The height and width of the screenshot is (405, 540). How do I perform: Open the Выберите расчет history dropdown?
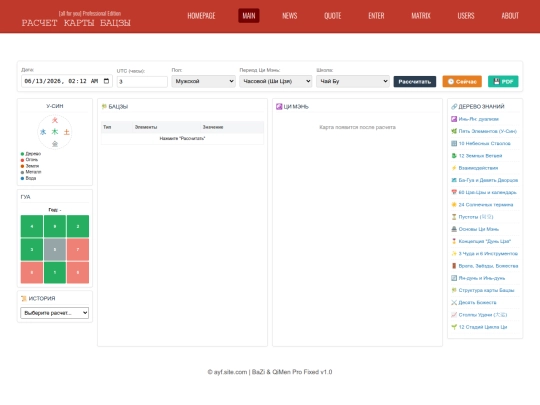[x=55, y=313]
